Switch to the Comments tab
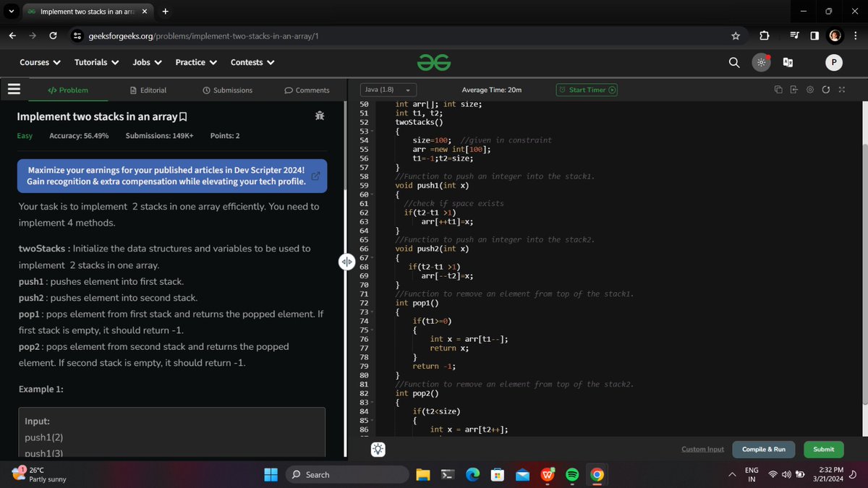This screenshot has height=488, width=868. (x=307, y=90)
